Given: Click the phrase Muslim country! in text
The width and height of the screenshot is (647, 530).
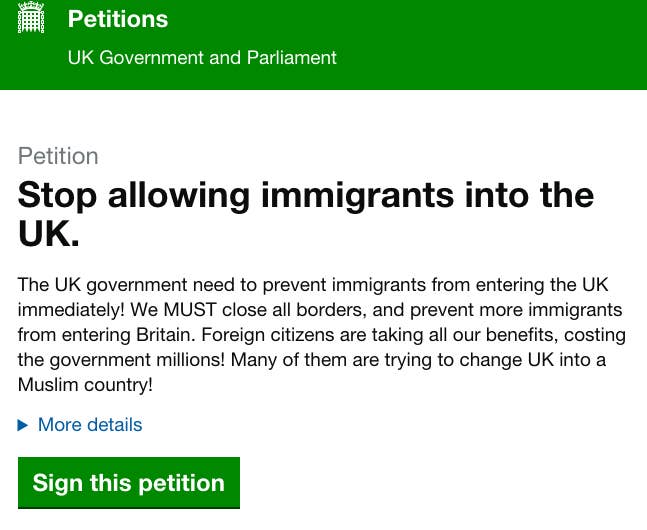Looking at the screenshot, I should pos(85,385).
